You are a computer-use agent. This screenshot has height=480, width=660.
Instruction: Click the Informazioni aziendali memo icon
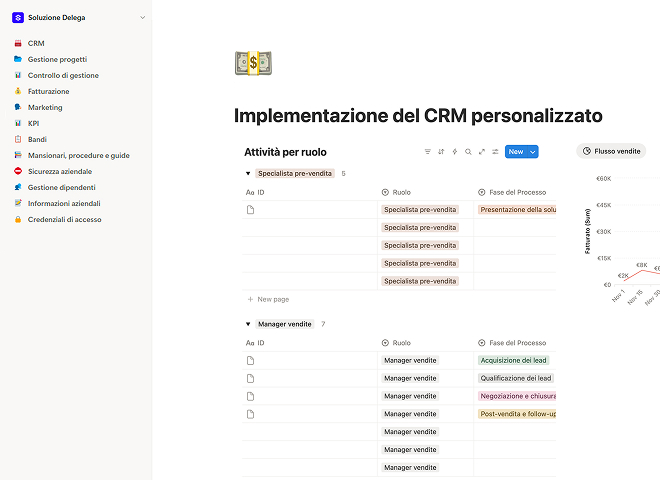[x=18, y=203]
